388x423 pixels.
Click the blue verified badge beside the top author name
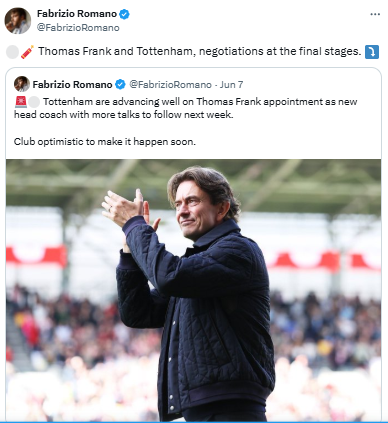pyautogui.click(x=125, y=14)
